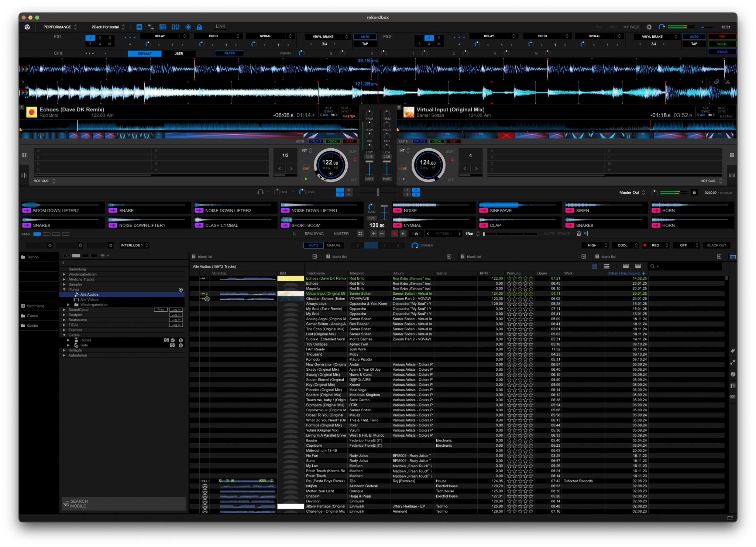Click the magnifier search icon in the track browser
Image resolution: width=756 pixels, height=547 pixels.
coord(653,266)
